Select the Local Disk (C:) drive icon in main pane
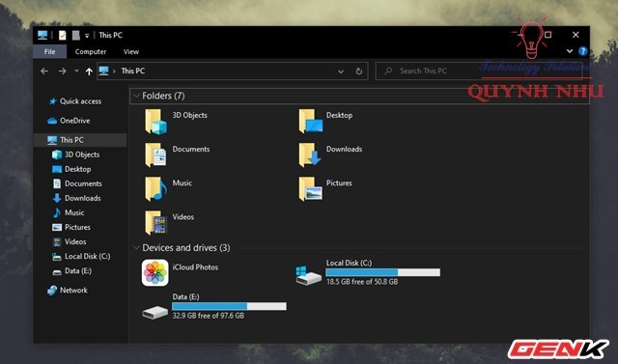Screen dimensions: 618x364 [x=308, y=275]
